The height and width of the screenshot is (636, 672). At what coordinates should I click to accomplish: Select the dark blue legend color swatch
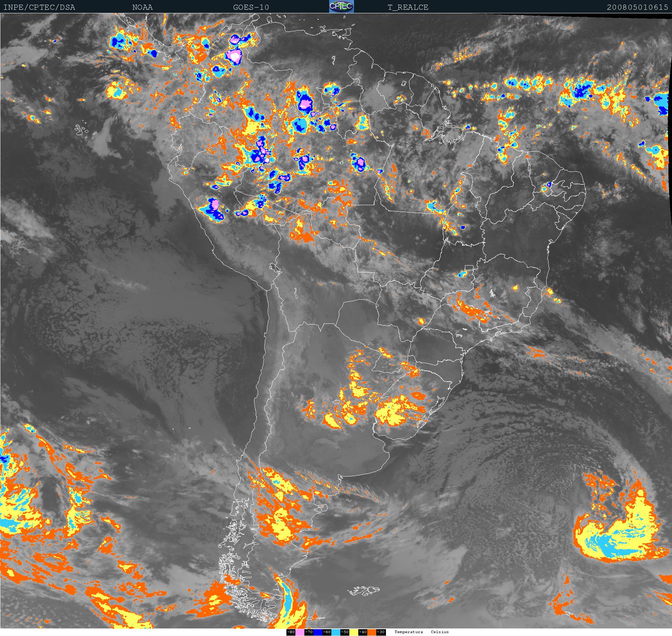(x=318, y=632)
